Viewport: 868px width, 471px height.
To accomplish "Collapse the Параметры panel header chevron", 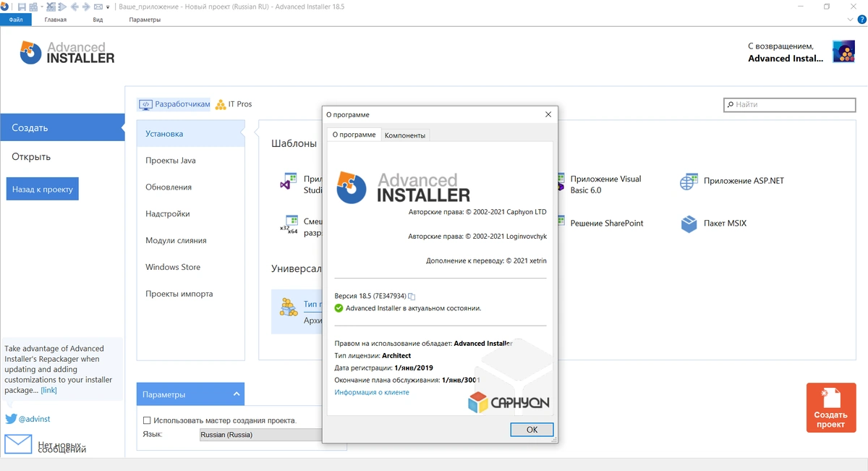I will pyautogui.click(x=237, y=394).
